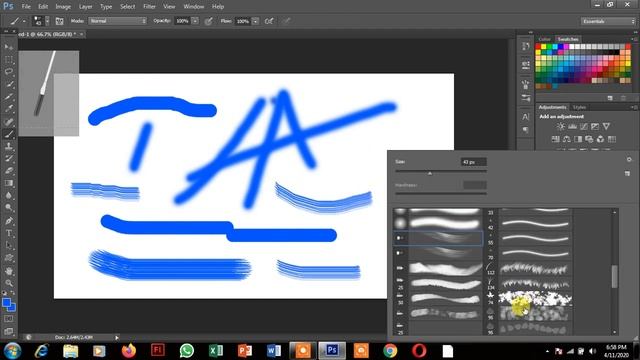Click the Windows Start button
Image resolution: width=640 pixels, height=360 pixels.
[x=12, y=351]
